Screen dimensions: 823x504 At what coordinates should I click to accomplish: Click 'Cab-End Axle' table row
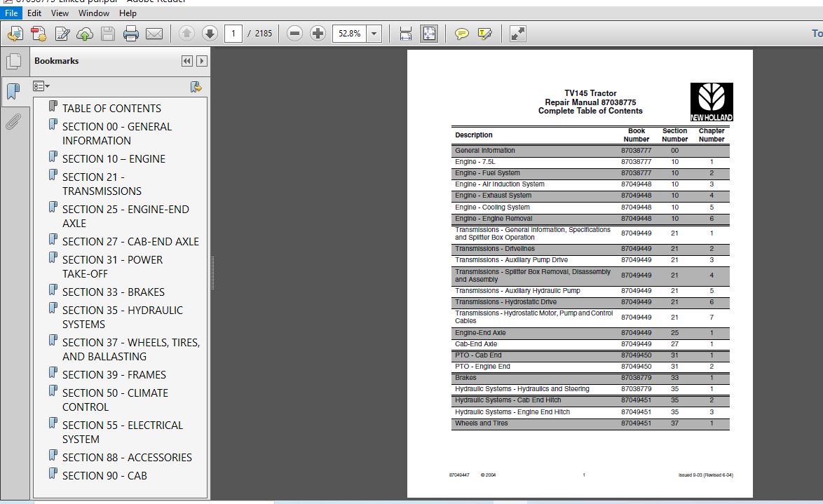click(590, 344)
